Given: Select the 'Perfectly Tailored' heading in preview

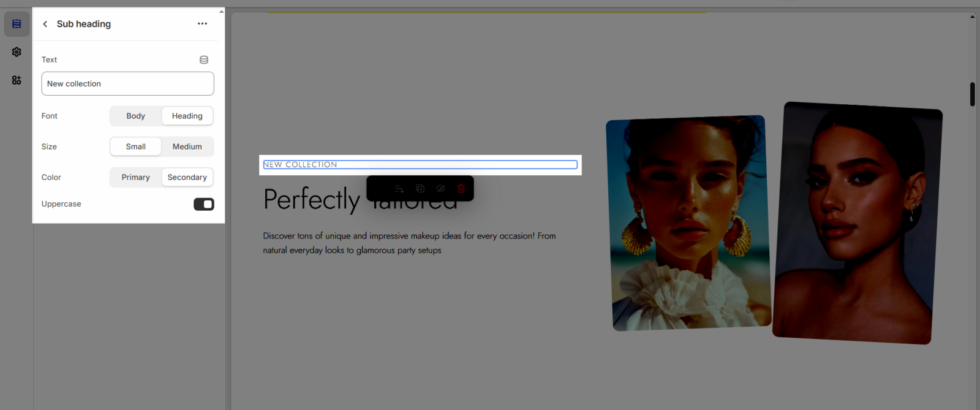Looking at the screenshot, I should [x=311, y=200].
